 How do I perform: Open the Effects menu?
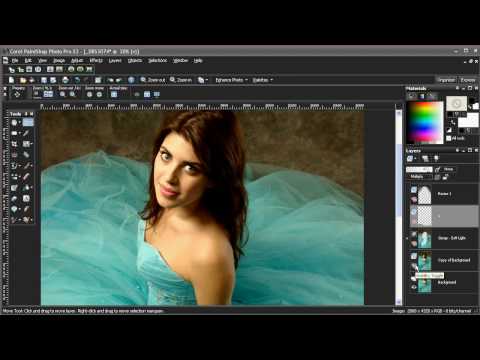point(96,61)
